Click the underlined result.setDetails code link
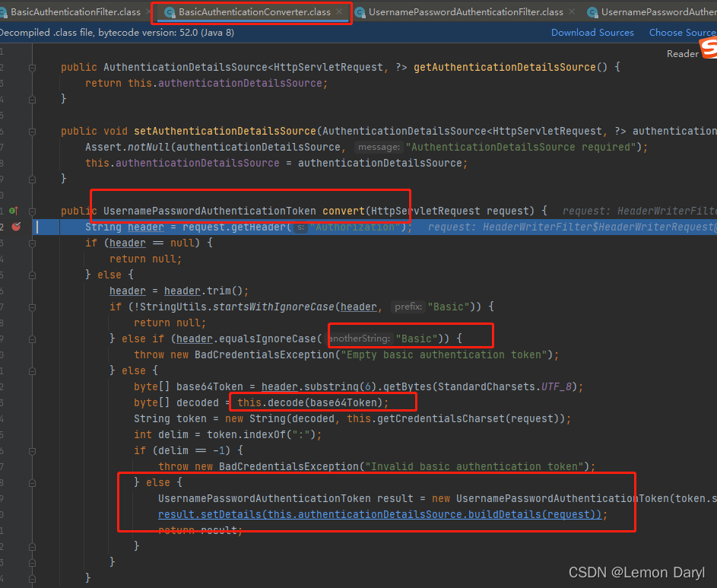This screenshot has width=717, height=588. click(x=379, y=515)
